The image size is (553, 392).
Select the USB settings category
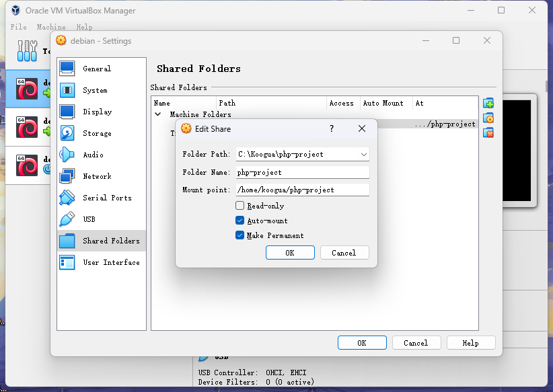89,219
